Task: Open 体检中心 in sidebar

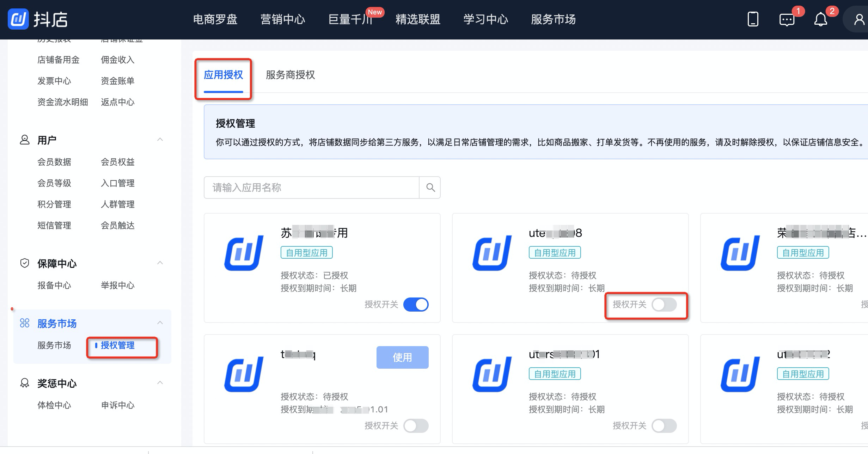Action: (x=54, y=405)
